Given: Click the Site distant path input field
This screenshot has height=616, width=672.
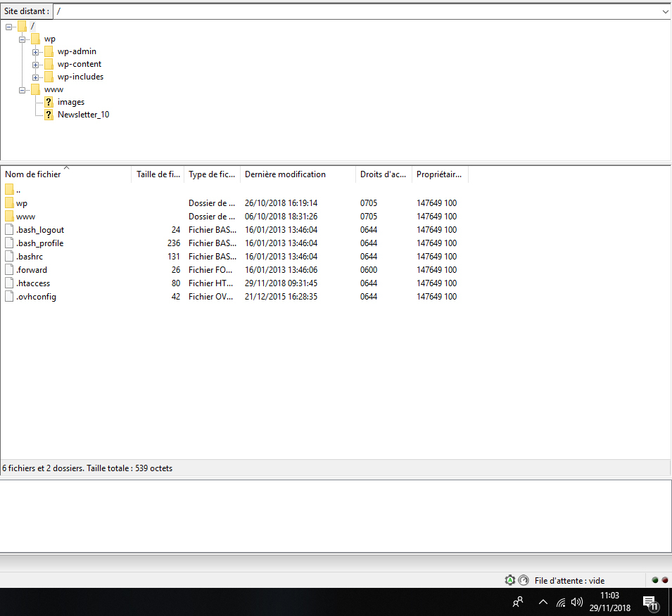Looking at the screenshot, I should (352, 11).
